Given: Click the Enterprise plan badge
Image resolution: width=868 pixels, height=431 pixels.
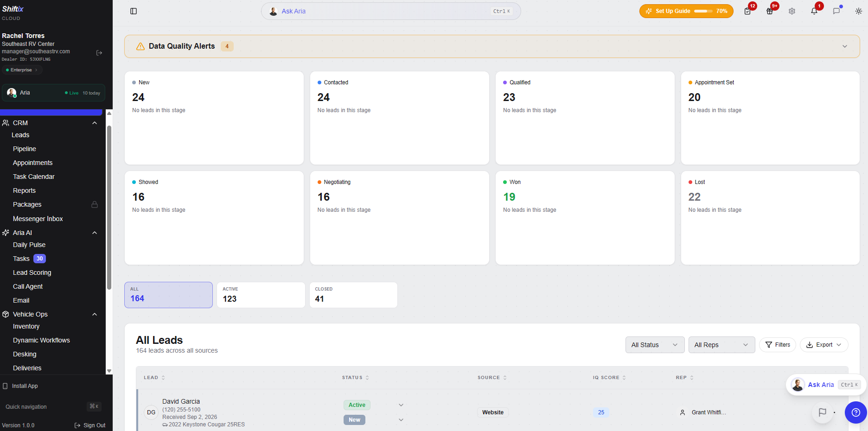Looking at the screenshot, I should 22,70.
